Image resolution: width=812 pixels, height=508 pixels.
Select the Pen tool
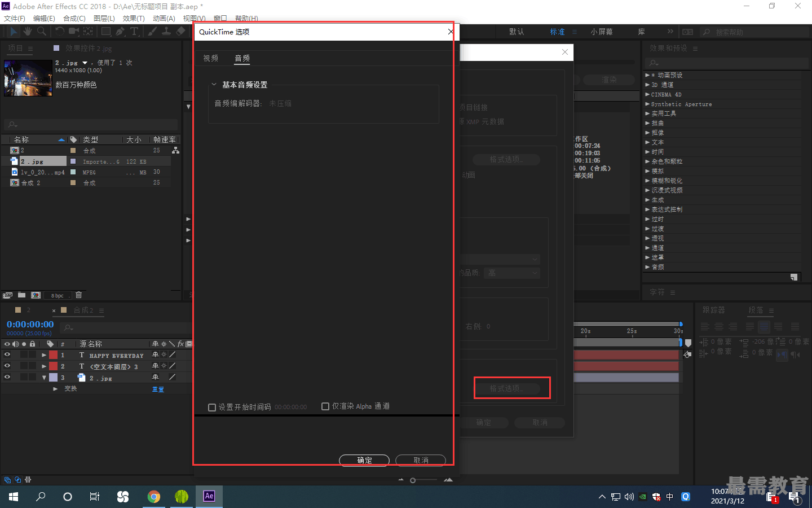(120, 32)
